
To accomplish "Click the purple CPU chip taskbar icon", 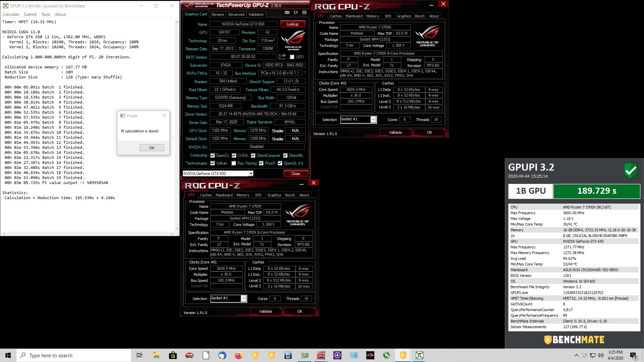I will (337, 355).
